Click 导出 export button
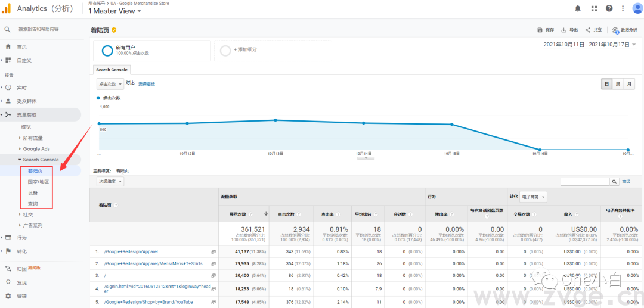 click(569, 30)
